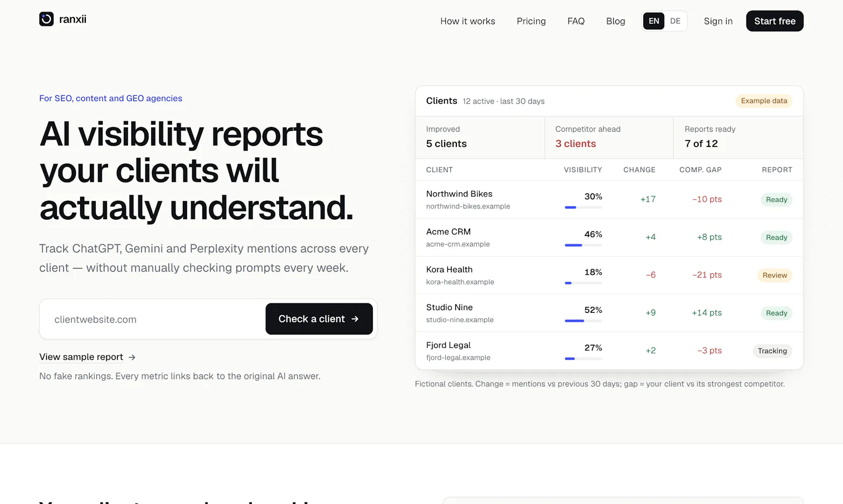The height and width of the screenshot is (504, 843).
Task: Click the Start free button
Action: 775,21
